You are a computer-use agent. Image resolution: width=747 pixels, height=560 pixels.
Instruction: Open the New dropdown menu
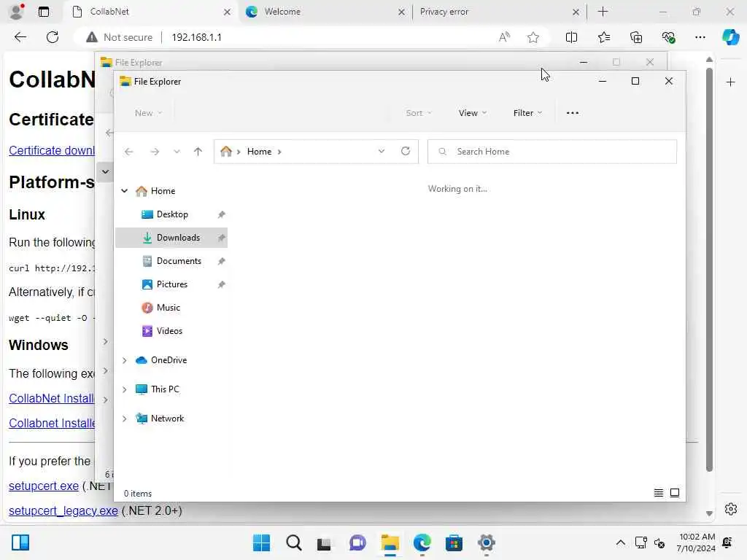148,113
